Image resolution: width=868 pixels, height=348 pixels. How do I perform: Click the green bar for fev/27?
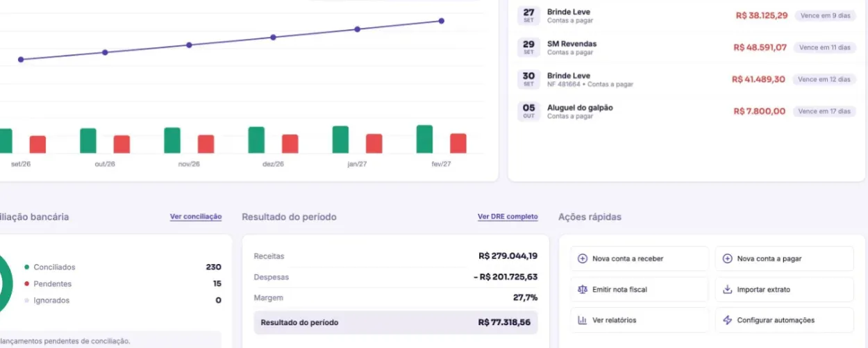pyautogui.click(x=424, y=139)
